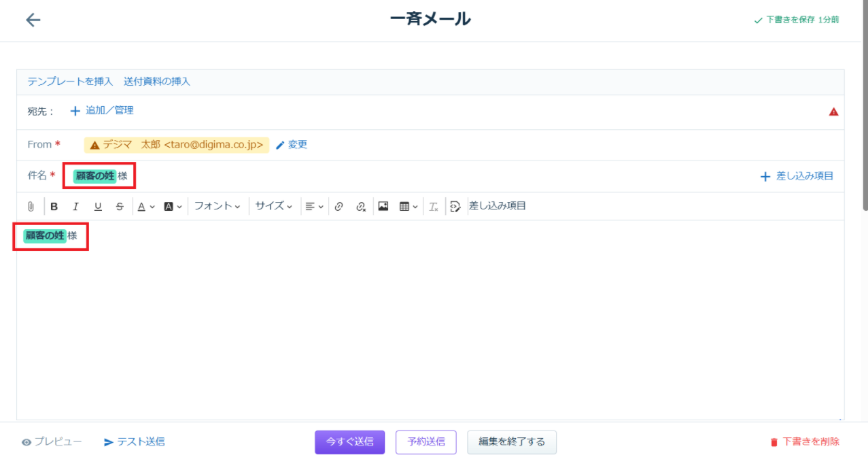Open the フォント dropdown
This screenshot has height=455, width=868.
pos(217,206)
